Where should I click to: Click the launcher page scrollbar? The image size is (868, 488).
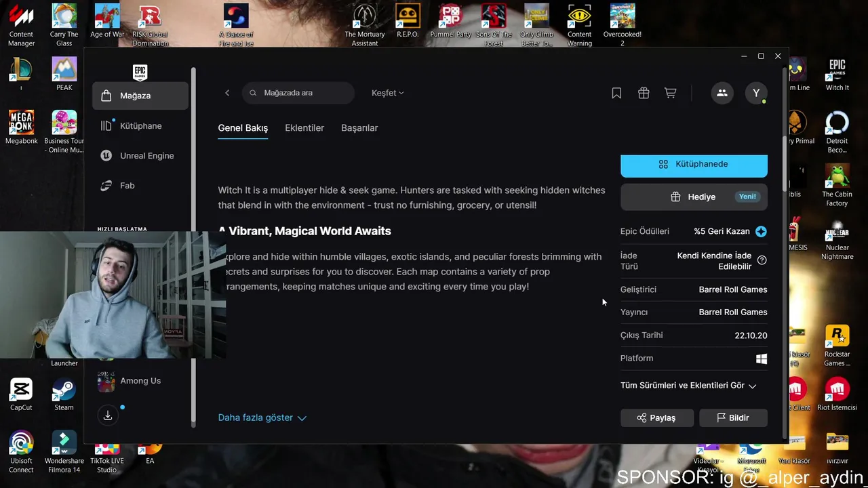tap(786, 163)
